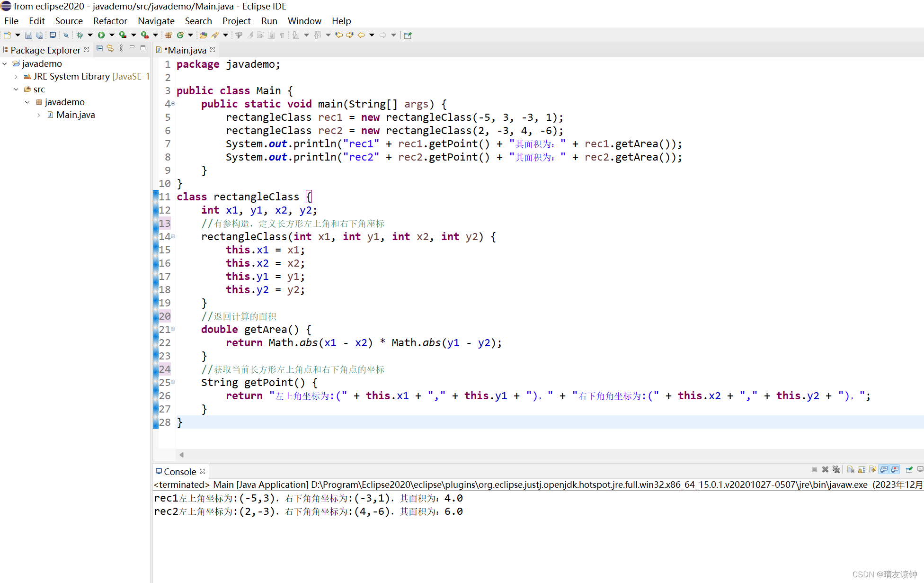Click the New Java Class icon
This screenshot has width=924, height=583.
pyautogui.click(x=180, y=35)
